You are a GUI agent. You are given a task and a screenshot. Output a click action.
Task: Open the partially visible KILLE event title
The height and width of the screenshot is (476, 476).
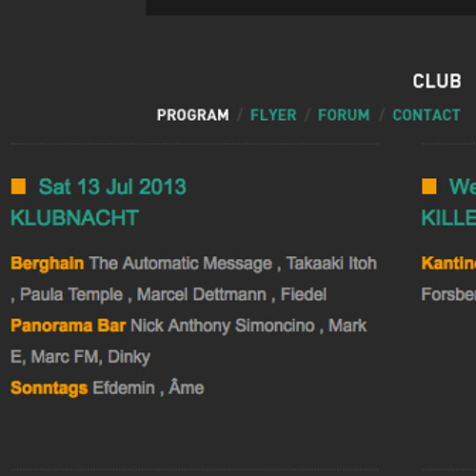pyautogui.click(x=448, y=218)
